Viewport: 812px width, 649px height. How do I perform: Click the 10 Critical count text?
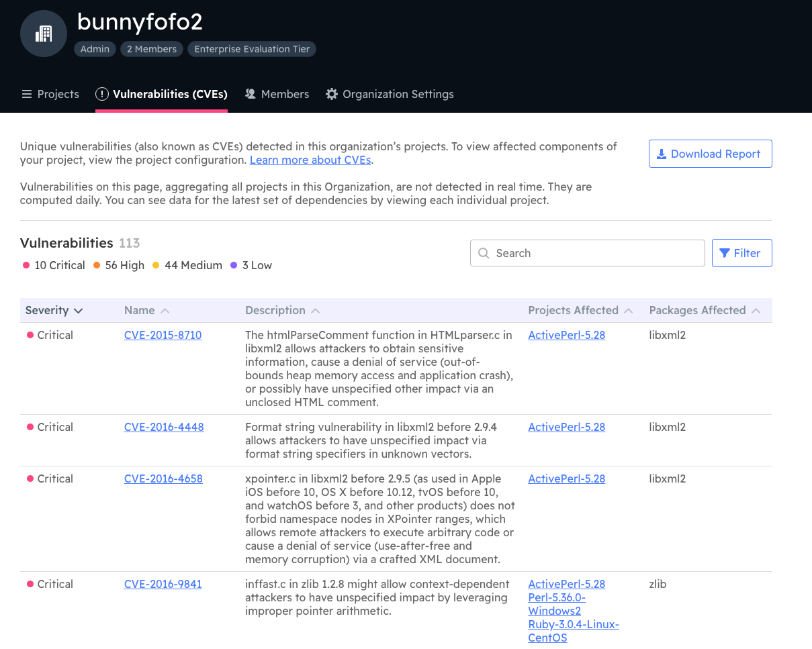point(60,265)
